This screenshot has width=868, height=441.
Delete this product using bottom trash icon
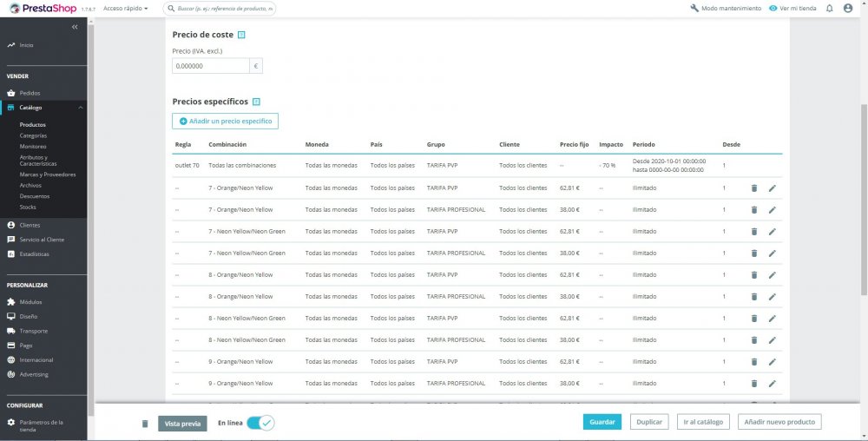click(x=145, y=424)
